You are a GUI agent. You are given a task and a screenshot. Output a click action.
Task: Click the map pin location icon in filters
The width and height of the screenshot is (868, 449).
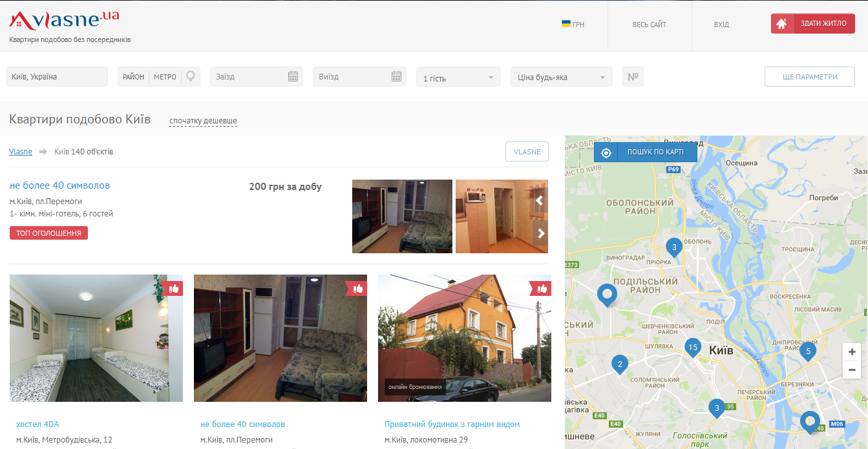(191, 76)
